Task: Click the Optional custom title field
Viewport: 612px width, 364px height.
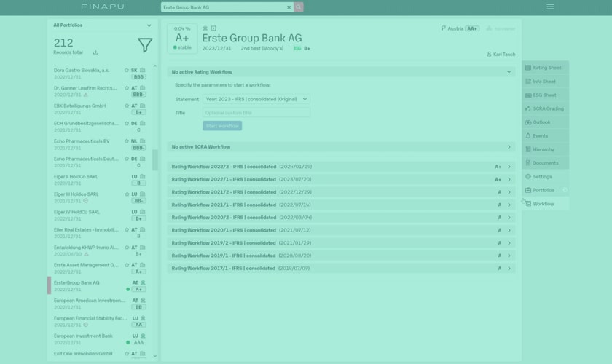Action: (256, 113)
